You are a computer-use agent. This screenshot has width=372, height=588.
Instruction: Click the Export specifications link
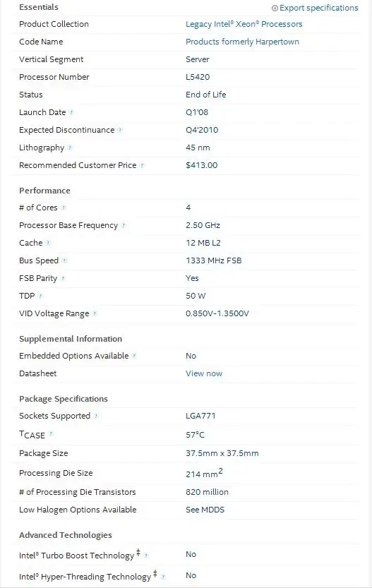coord(319,8)
